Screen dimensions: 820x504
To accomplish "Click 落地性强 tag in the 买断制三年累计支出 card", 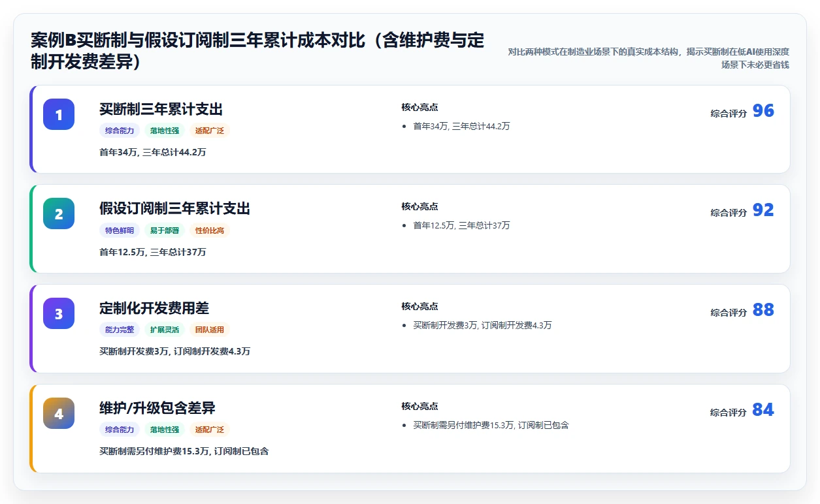I will tap(165, 131).
